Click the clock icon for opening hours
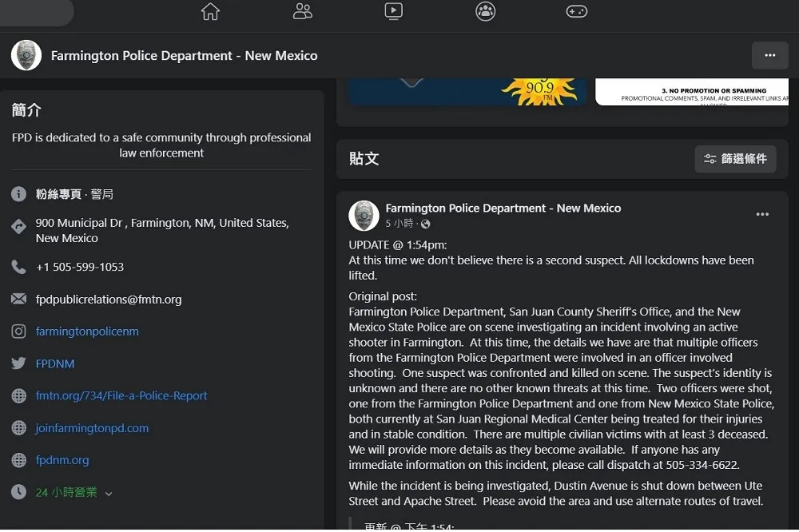799x532 pixels. pos(19,492)
